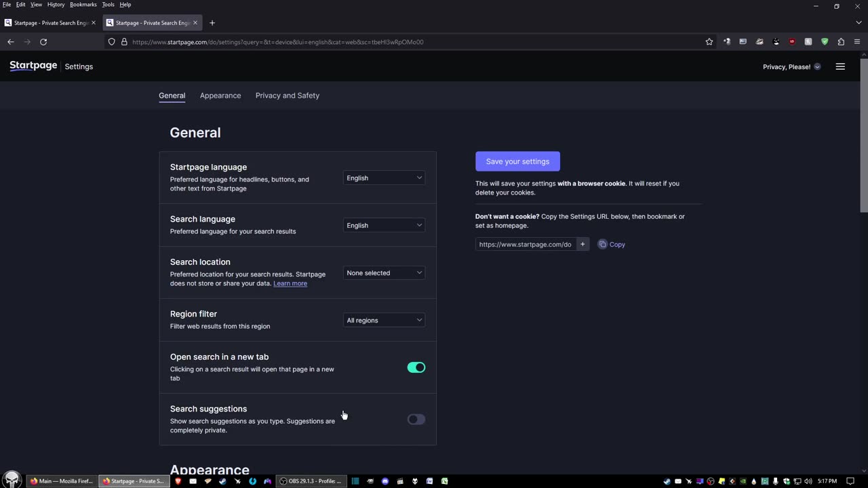Open Brave browser from taskbar
The image size is (868, 488).
click(x=178, y=481)
